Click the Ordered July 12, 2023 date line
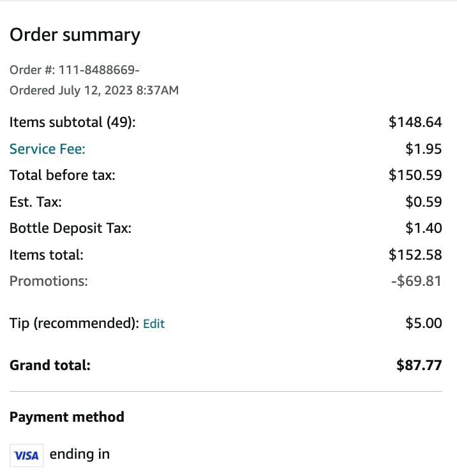 point(94,91)
